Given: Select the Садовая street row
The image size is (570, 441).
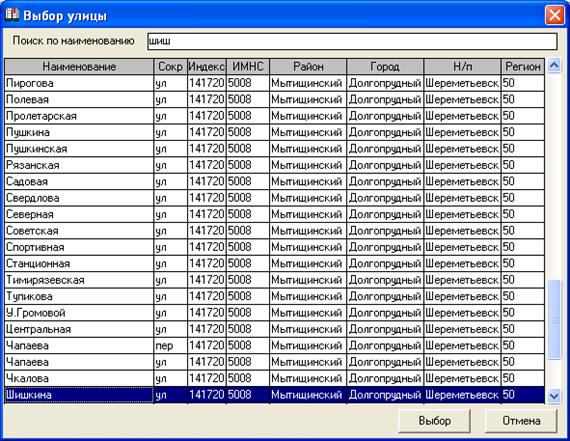Looking at the screenshot, I should (274, 181).
